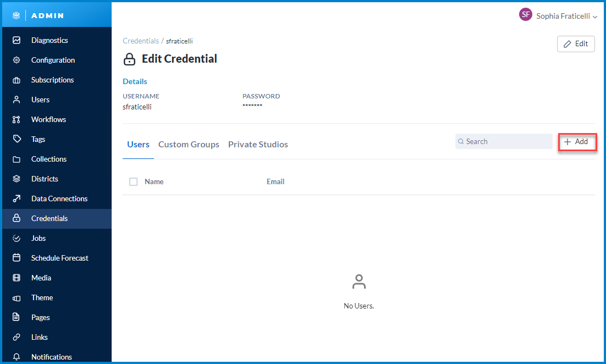
Task: Click the Edit button
Action: (x=576, y=44)
